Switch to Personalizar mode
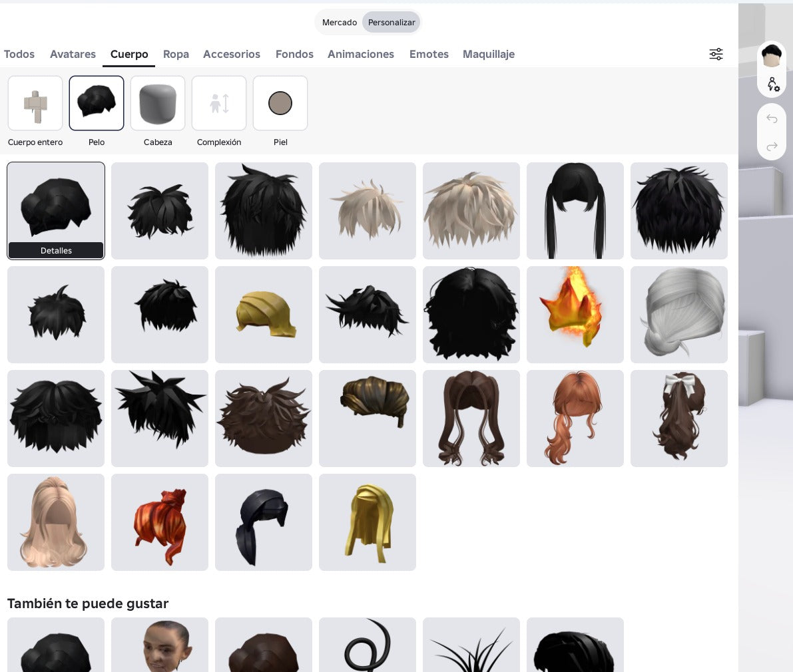The height and width of the screenshot is (672, 793). (x=392, y=22)
